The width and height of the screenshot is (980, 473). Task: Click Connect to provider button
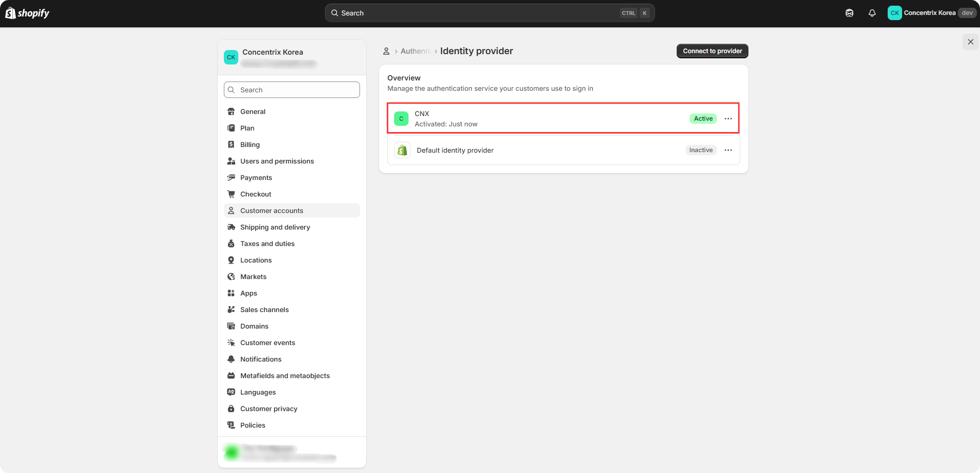(712, 51)
